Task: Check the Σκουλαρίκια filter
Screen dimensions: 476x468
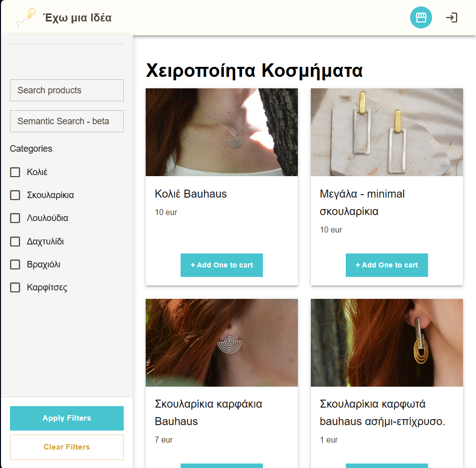Action: click(x=14, y=195)
